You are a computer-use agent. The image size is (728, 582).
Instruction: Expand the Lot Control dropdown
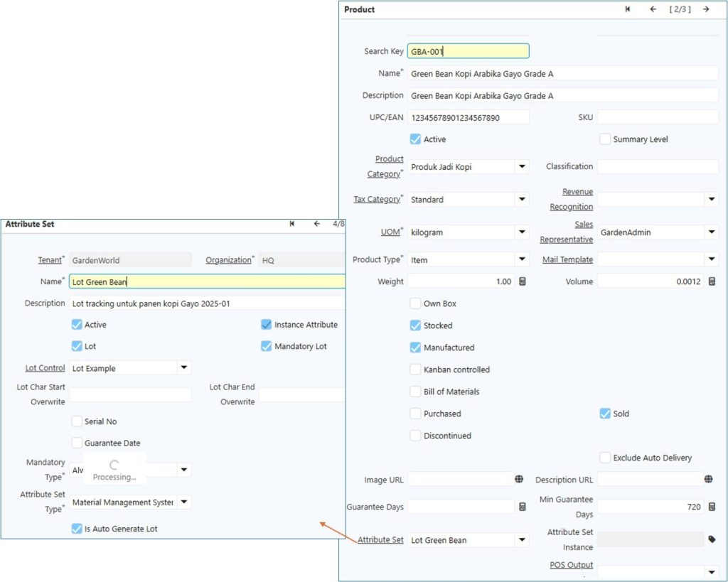pos(184,368)
